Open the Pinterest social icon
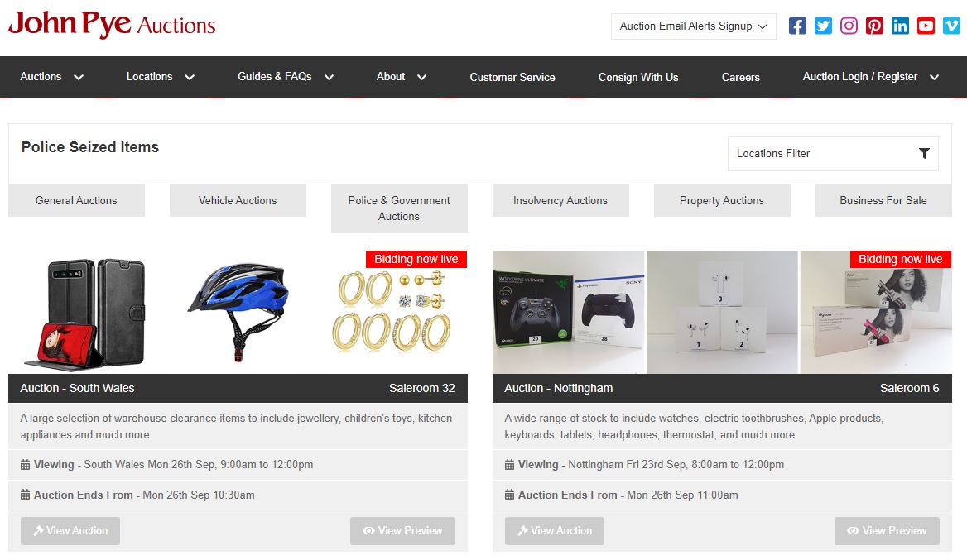The height and width of the screenshot is (560, 967). pos(874,26)
